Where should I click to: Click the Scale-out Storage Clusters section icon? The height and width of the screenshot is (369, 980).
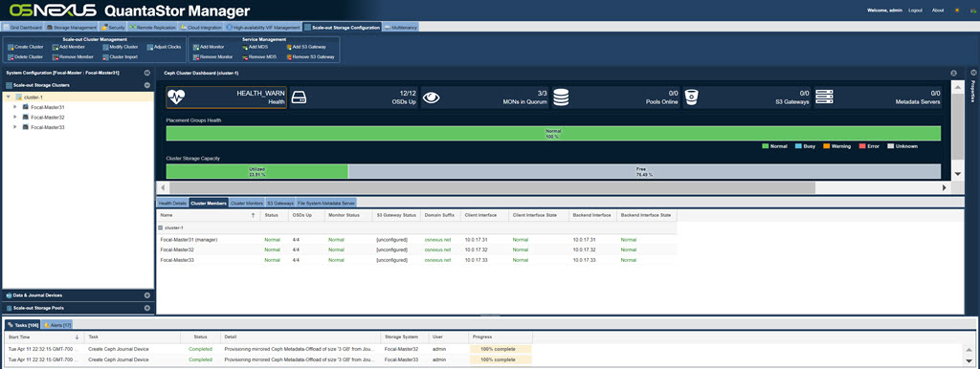tap(9, 85)
